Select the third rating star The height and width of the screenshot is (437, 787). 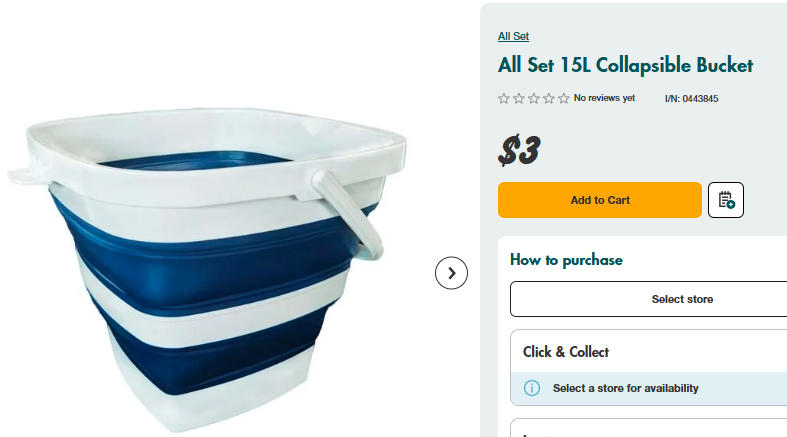click(x=534, y=99)
